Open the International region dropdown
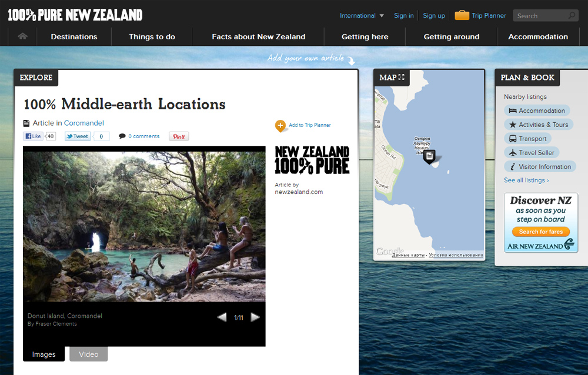588x375 pixels. pos(362,15)
